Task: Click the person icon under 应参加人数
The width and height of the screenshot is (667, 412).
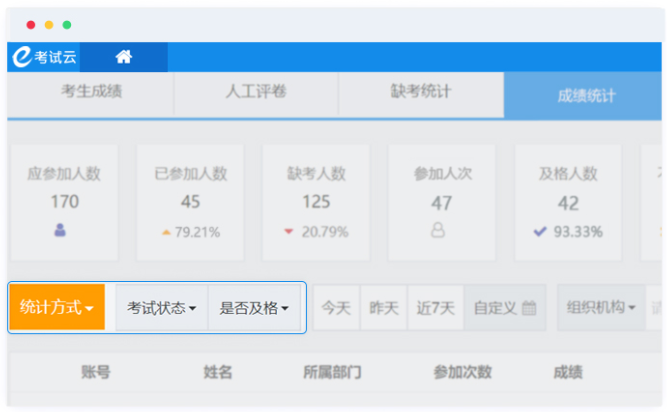Action: click(62, 230)
